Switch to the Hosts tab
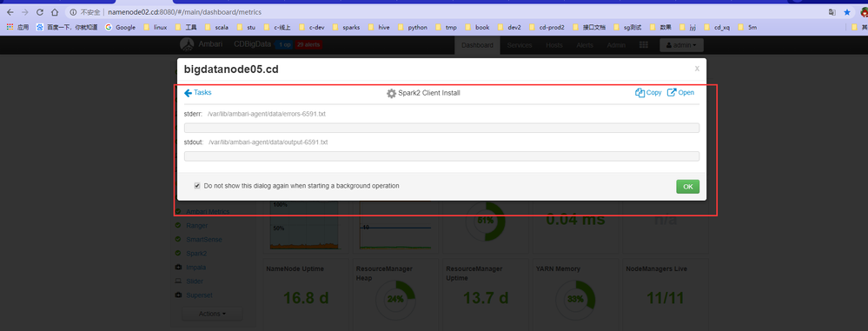 pos(554,45)
